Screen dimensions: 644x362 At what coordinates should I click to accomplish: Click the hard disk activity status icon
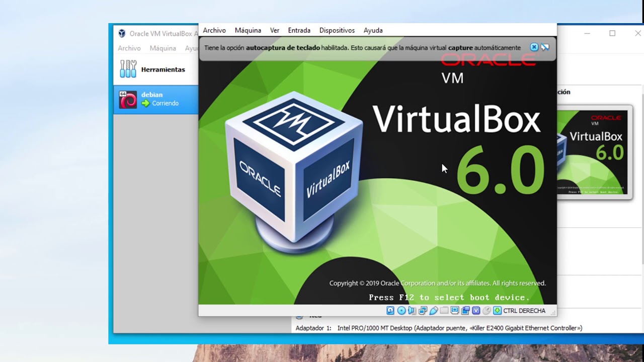(x=390, y=311)
